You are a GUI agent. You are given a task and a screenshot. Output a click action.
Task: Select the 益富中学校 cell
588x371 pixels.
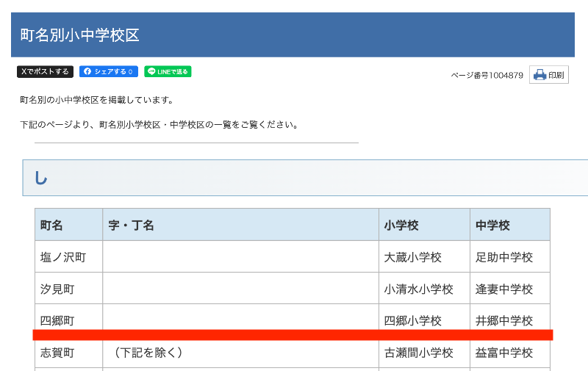(510, 353)
